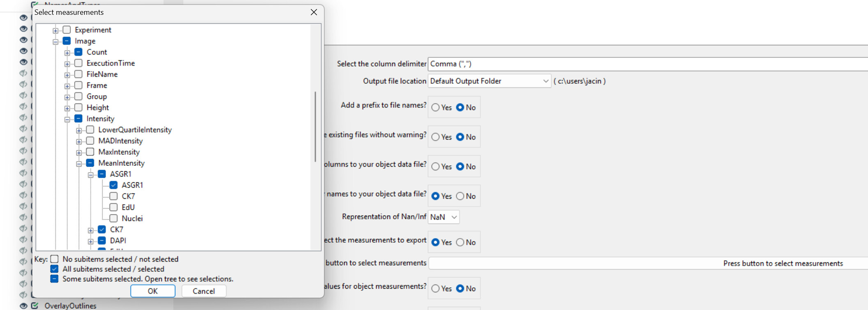The image size is (868, 310).
Task: Click the second eye visibility icon
Action: tap(24, 29)
